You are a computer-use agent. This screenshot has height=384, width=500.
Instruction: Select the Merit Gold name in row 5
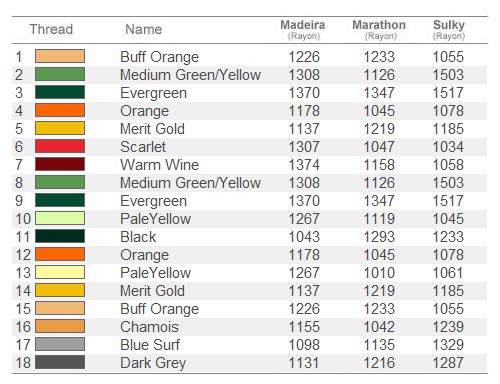[152, 129]
